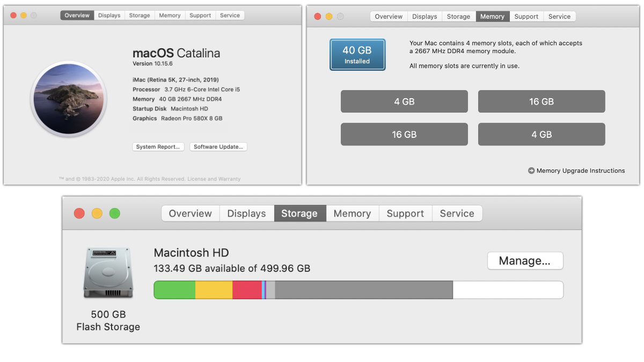Switch to Memory tab in the Storage window
Screen dimensions: 644x362
352,213
